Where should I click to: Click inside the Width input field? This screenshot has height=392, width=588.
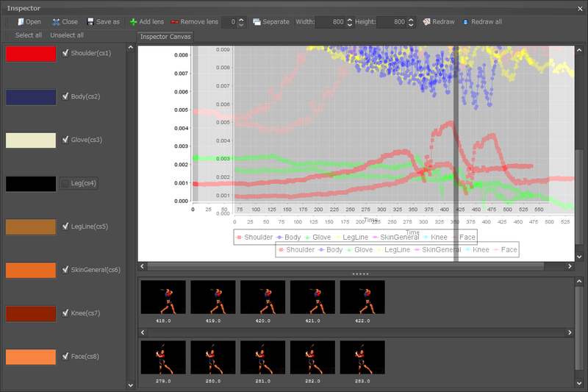[329, 22]
